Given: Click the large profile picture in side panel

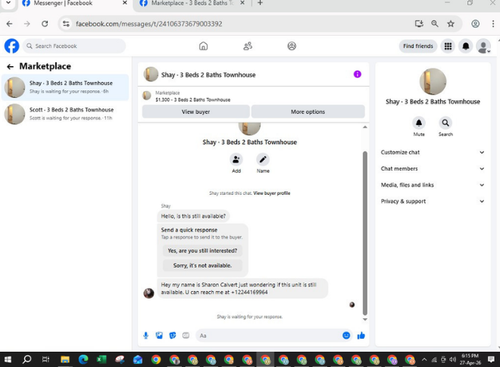Looking at the screenshot, I should (433, 82).
